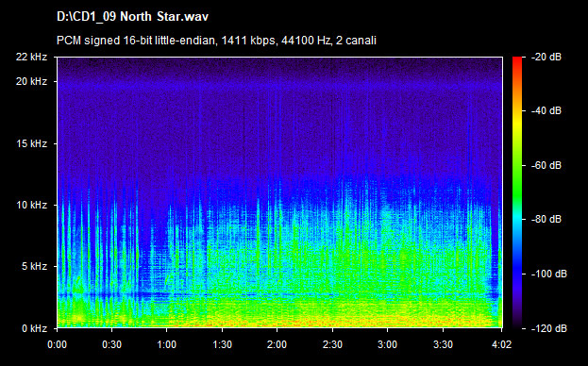Click the -20 dB scale label

(546, 57)
